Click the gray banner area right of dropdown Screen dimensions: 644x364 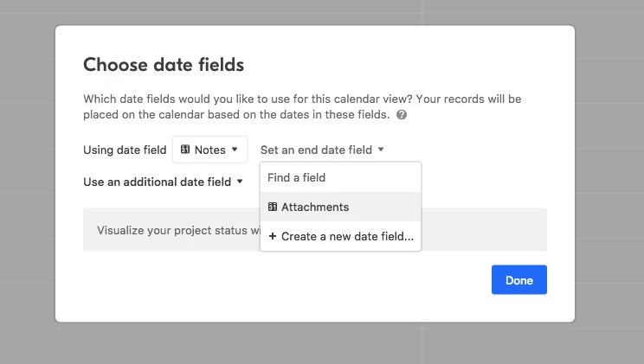click(484, 230)
